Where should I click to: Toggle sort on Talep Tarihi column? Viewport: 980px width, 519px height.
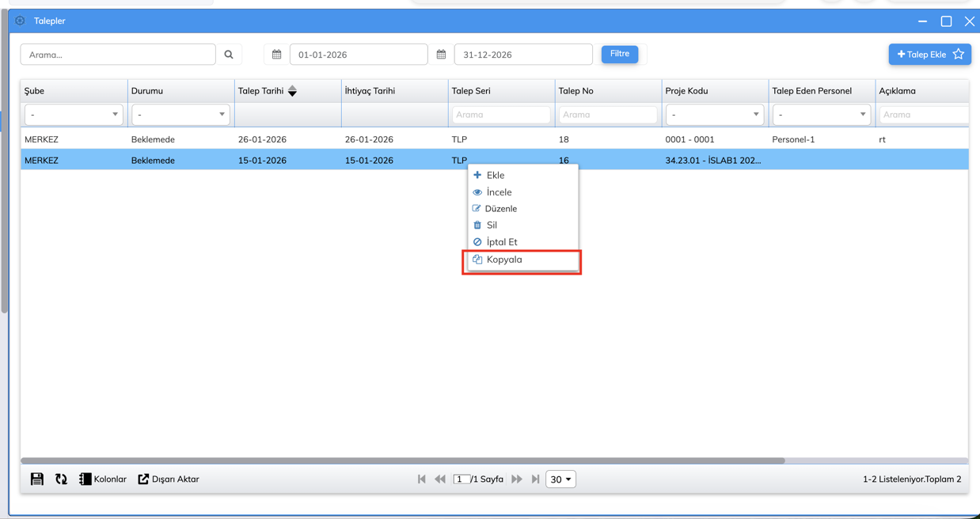click(292, 91)
